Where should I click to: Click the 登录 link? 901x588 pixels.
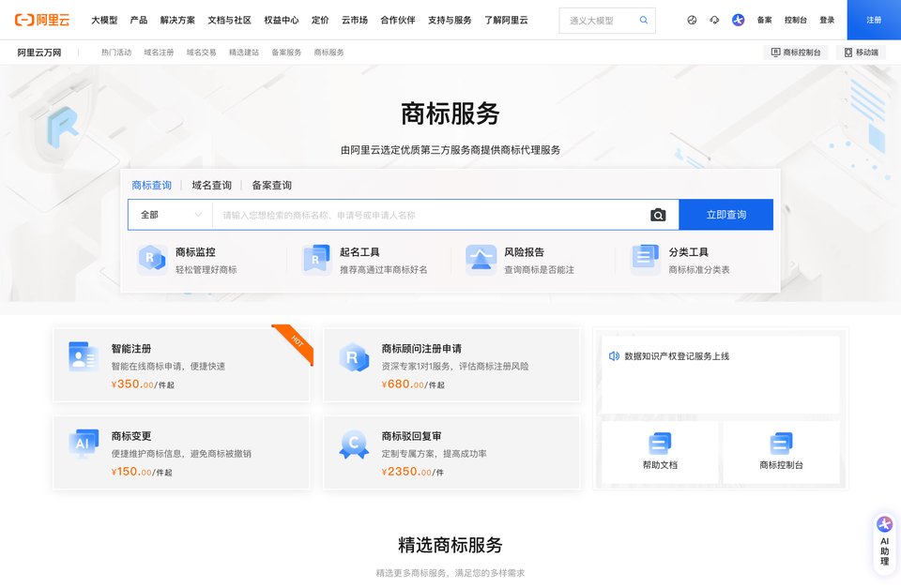click(x=827, y=20)
